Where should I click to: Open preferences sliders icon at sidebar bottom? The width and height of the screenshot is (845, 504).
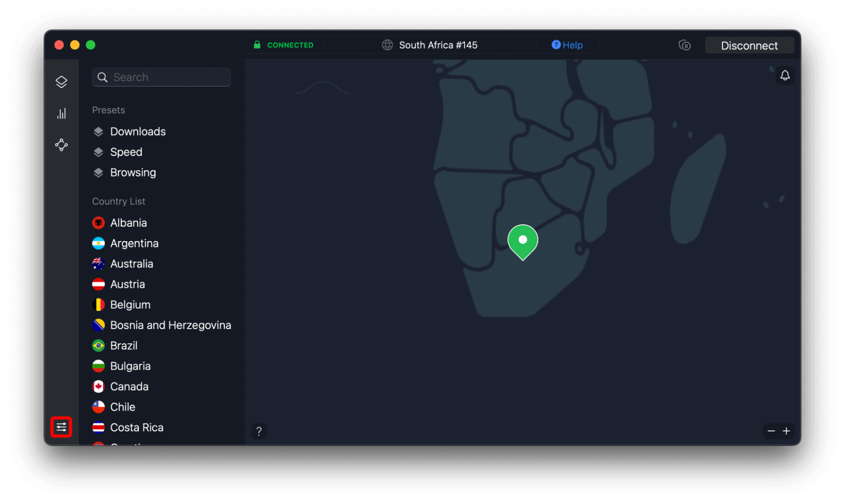point(61,427)
